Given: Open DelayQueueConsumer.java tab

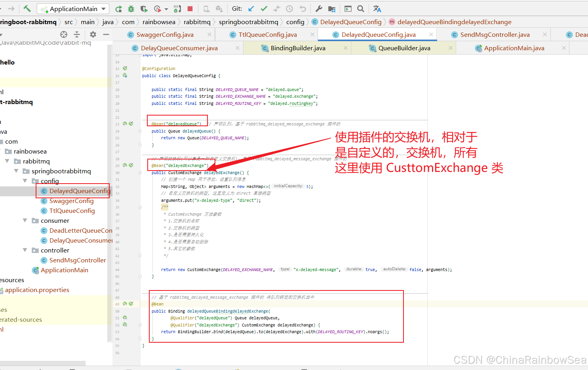Looking at the screenshot, I should point(179,48).
